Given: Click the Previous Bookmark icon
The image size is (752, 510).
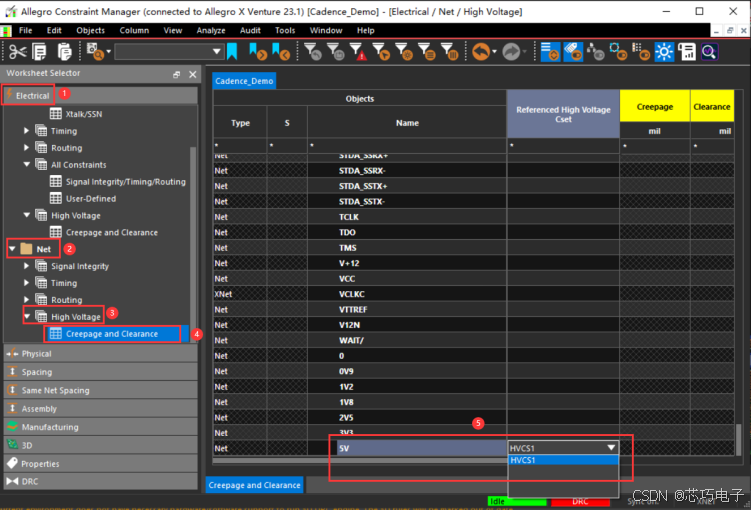Looking at the screenshot, I should click(281, 51).
